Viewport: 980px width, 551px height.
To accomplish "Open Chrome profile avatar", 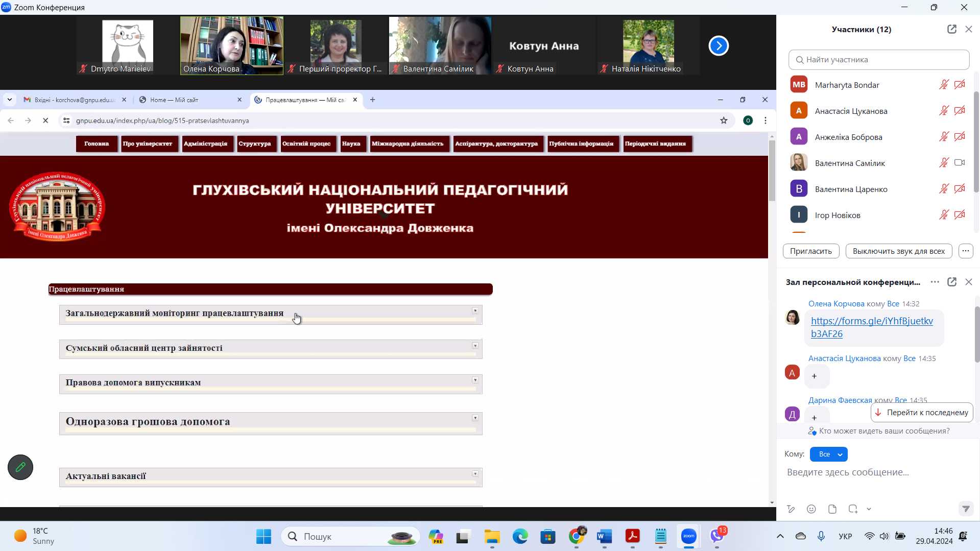I will pyautogui.click(x=748, y=121).
